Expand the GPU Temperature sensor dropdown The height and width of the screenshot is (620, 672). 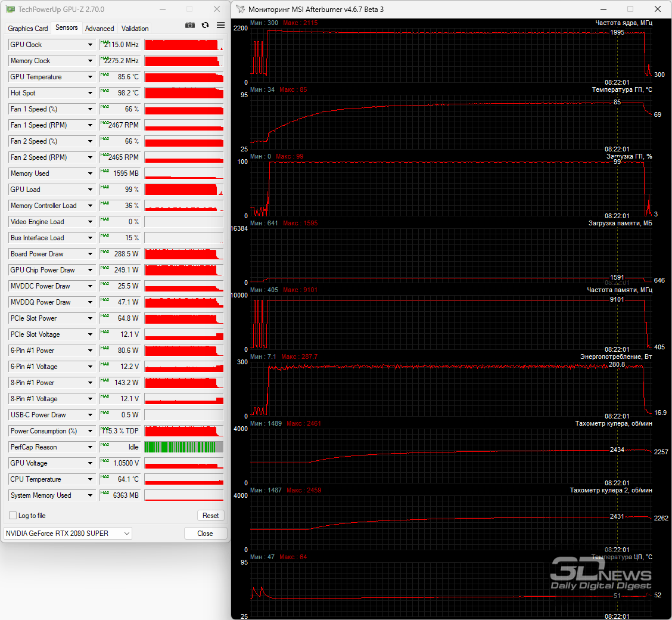pyautogui.click(x=90, y=77)
